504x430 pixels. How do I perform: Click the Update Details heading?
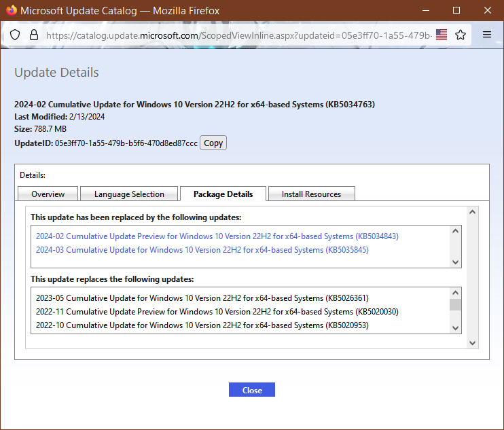point(56,72)
